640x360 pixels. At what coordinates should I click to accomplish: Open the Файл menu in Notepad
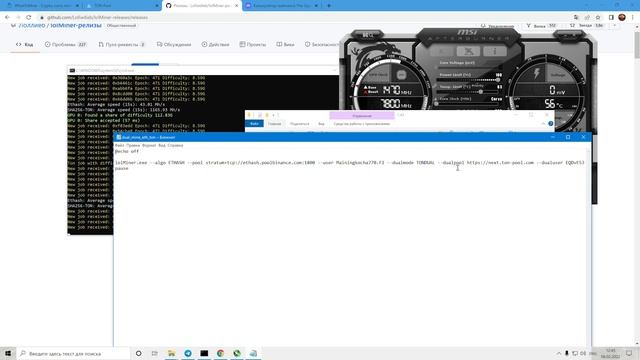click(119, 145)
